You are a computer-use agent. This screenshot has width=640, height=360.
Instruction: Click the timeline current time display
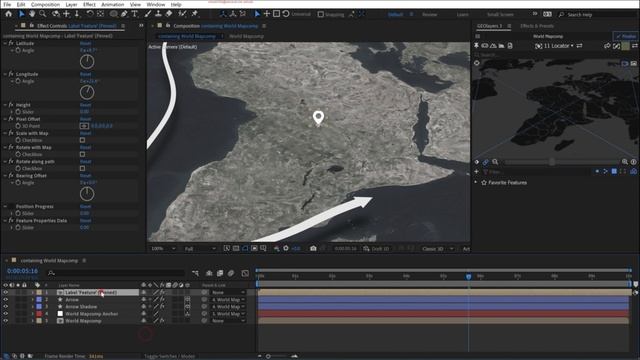22,271
